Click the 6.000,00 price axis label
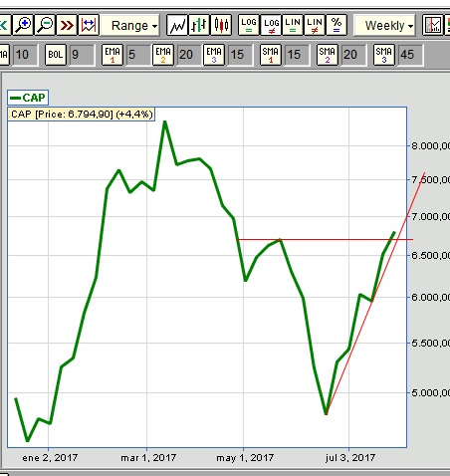The width and height of the screenshot is (450, 476). [x=431, y=297]
